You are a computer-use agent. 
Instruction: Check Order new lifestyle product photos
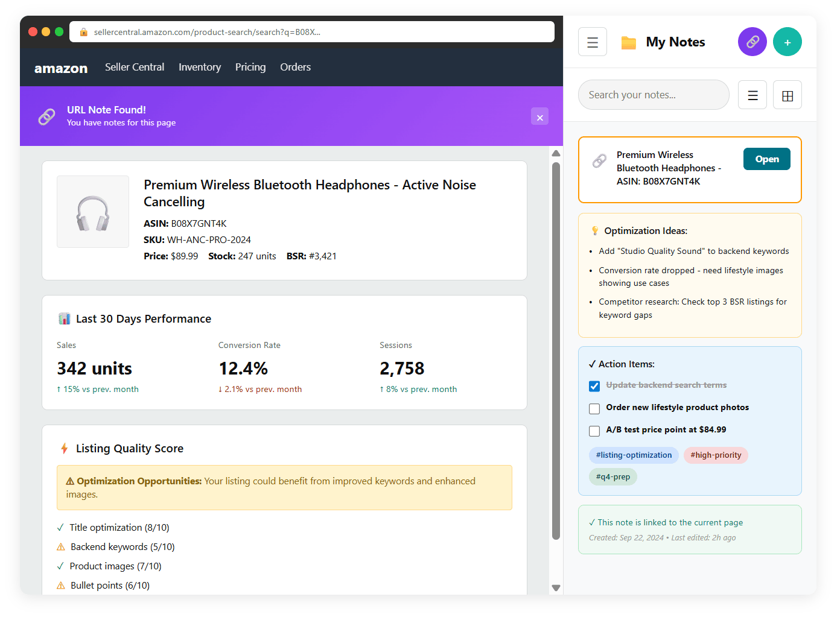pyautogui.click(x=594, y=408)
